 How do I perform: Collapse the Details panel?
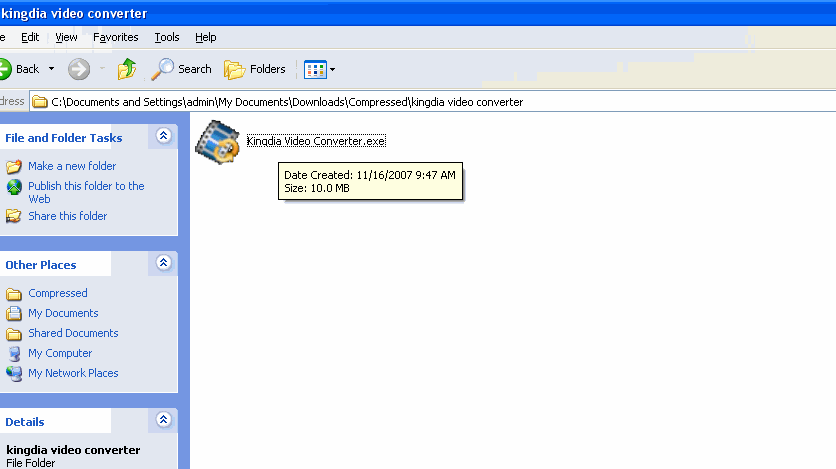164,420
